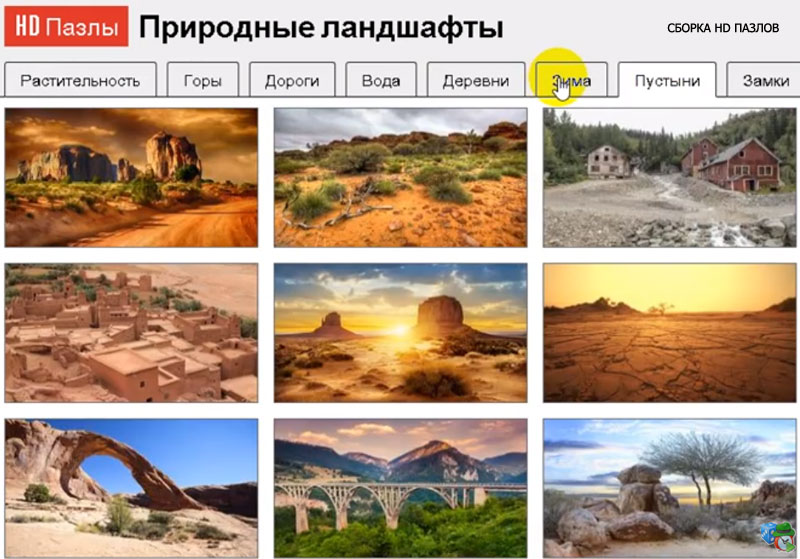
Task: Choose the arched bridge in mountains image
Action: [x=401, y=488]
